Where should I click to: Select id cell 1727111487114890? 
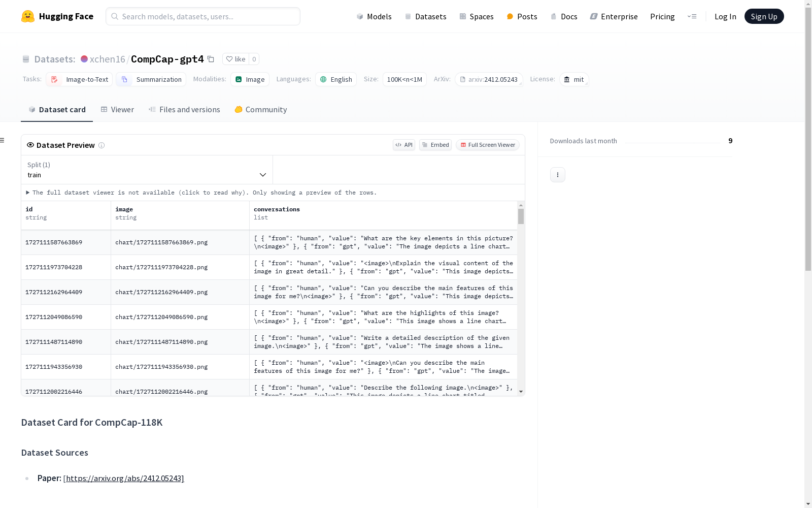tap(66, 342)
